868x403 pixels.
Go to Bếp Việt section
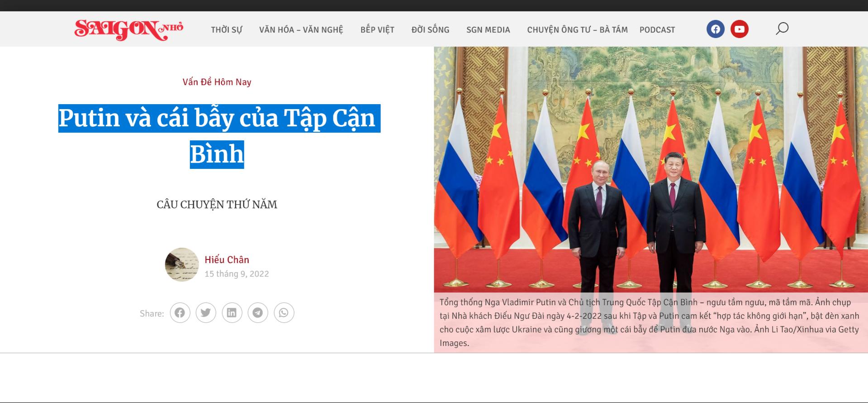tap(377, 30)
